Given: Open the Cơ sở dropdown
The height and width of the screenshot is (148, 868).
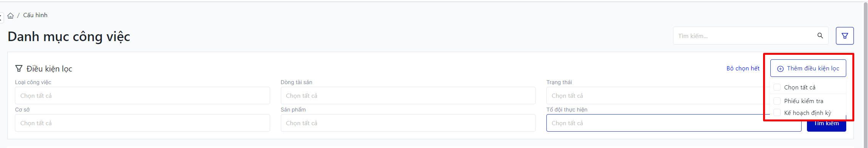Looking at the screenshot, I should pyautogui.click(x=142, y=123).
